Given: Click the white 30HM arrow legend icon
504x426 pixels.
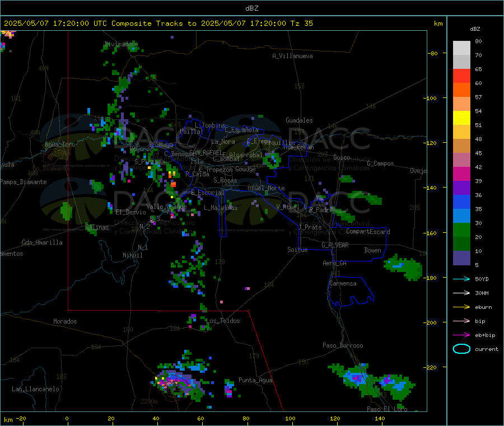Looking at the screenshot, I should [461, 293].
